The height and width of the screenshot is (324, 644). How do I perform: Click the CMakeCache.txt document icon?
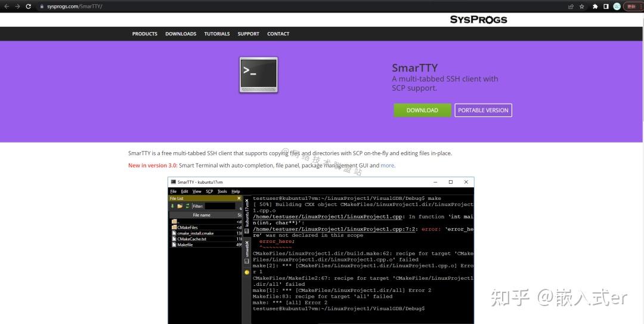click(174, 239)
